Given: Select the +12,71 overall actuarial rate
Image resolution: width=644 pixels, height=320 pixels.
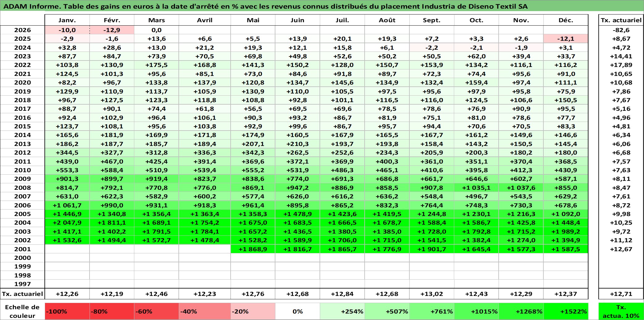Looking at the screenshot, I should point(621,294).
